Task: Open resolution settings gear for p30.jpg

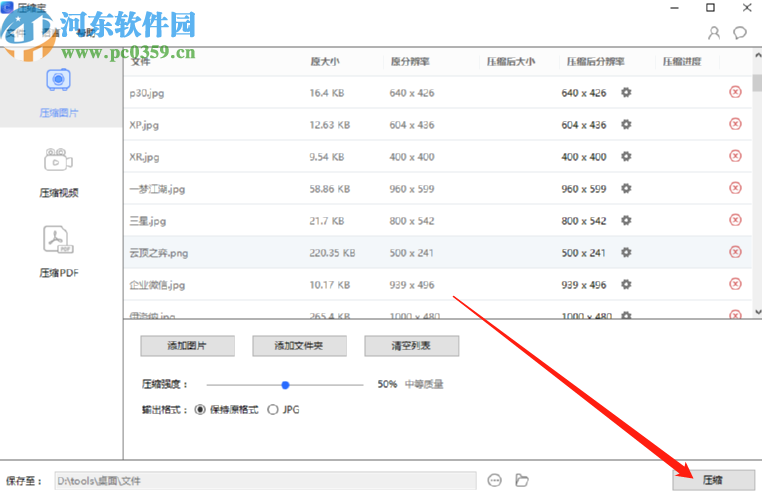Action: [x=626, y=92]
